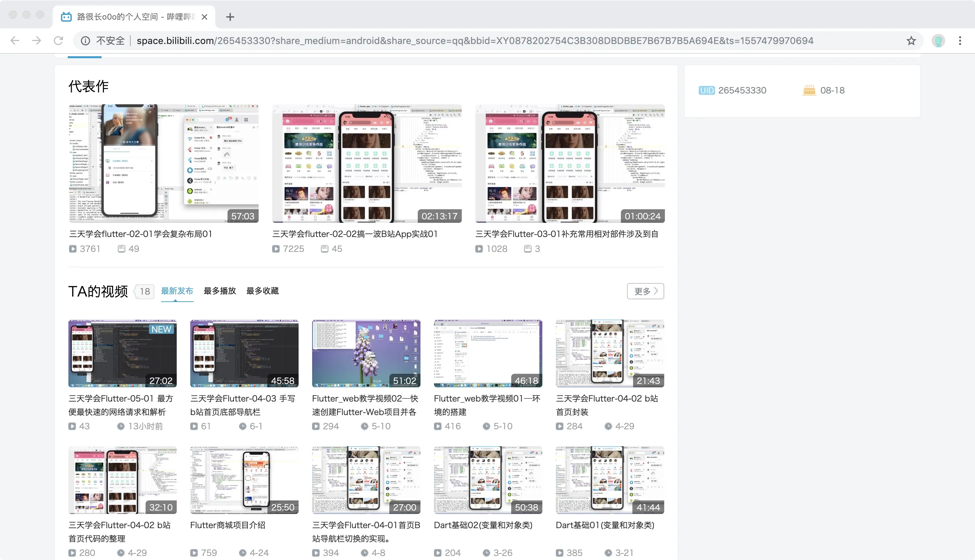Reload the page
Screen dimensions: 975x560
click(58, 40)
